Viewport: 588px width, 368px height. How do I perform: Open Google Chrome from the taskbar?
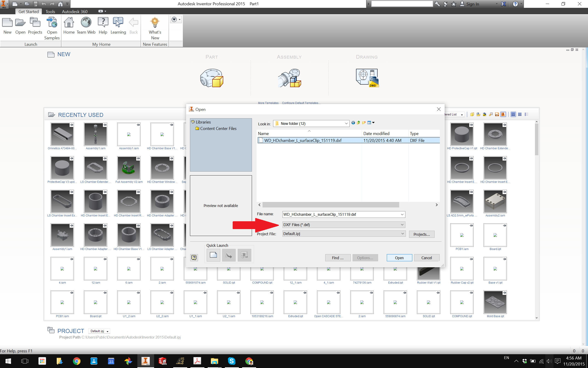tap(76, 361)
